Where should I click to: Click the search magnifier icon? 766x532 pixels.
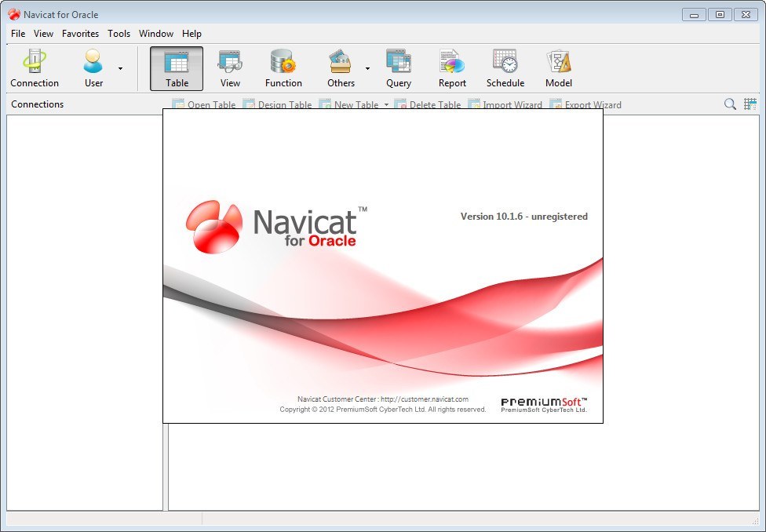click(730, 104)
